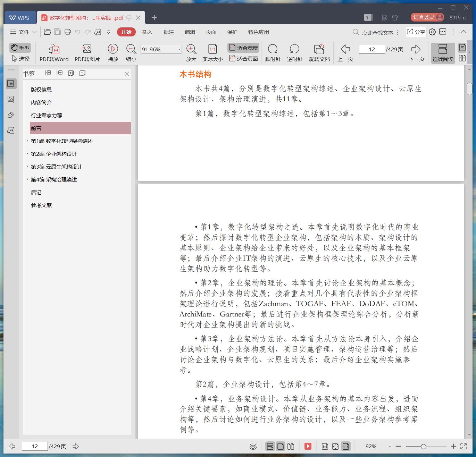476x457 pixels.
Task: Click PDF转Word conversion tool
Action: click(x=54, y=53)
